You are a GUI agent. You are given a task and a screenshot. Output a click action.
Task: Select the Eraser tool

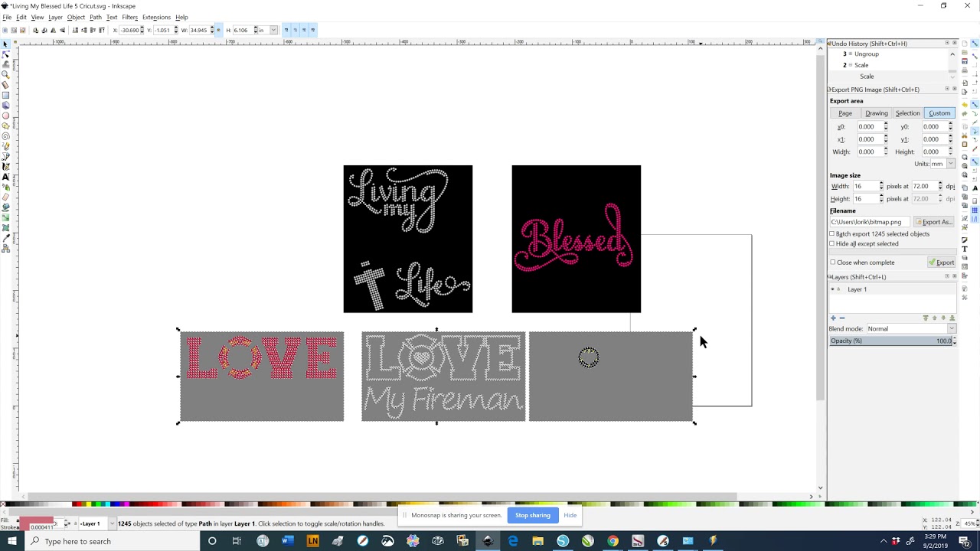coord(5,197)
